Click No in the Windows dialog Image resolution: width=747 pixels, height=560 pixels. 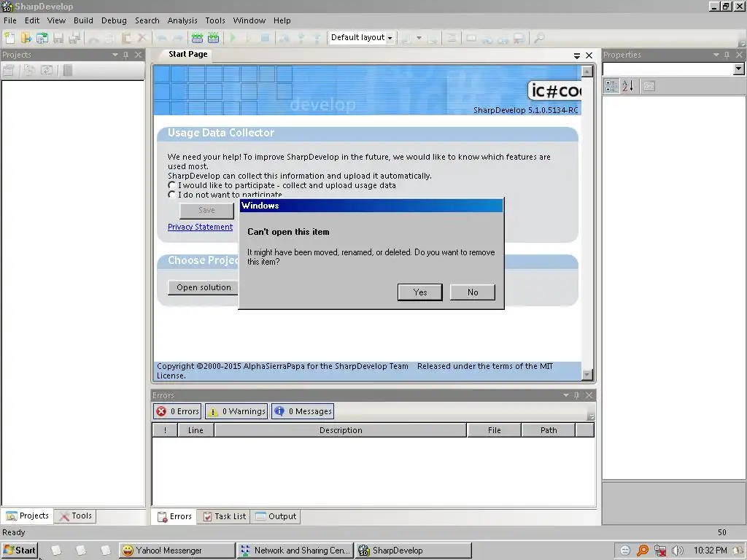click(473, 292)
